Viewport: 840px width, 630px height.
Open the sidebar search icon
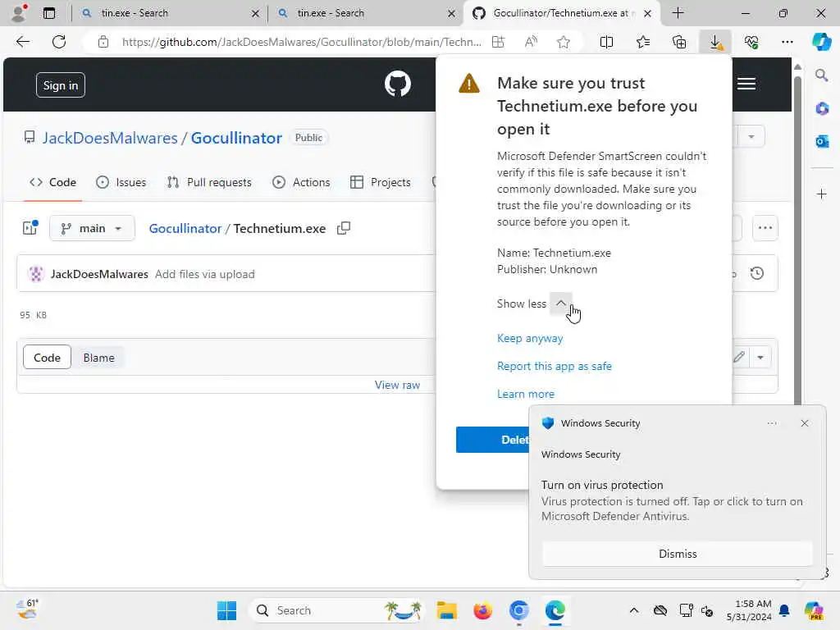click(x=822, y=75)
